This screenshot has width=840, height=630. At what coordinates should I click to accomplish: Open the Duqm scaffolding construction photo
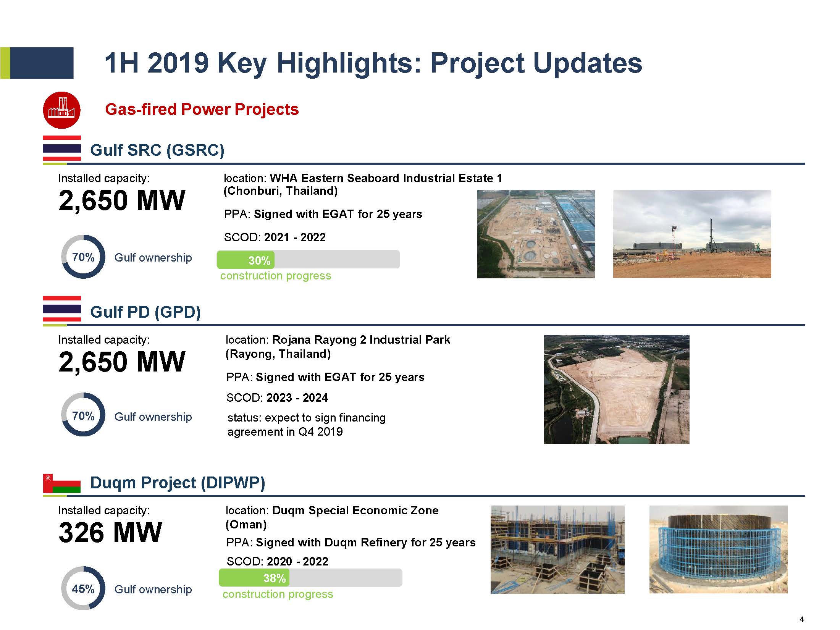tap(557, 549)
